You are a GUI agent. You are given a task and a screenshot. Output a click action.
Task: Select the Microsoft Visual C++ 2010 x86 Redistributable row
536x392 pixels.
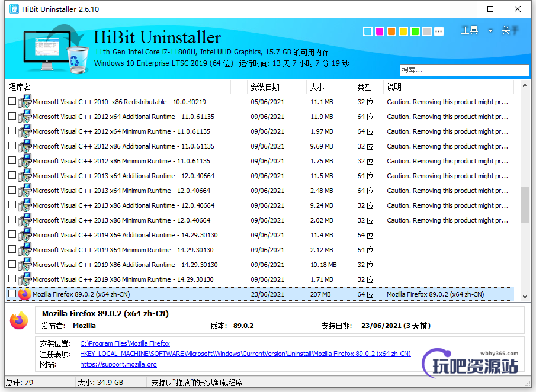pyautogui.click(x=260, y=101)
